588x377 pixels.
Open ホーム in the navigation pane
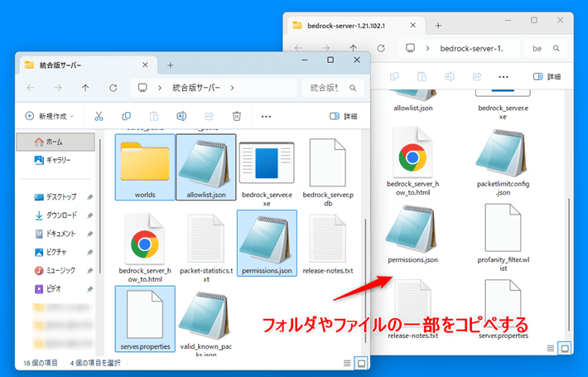pos(54,142)
